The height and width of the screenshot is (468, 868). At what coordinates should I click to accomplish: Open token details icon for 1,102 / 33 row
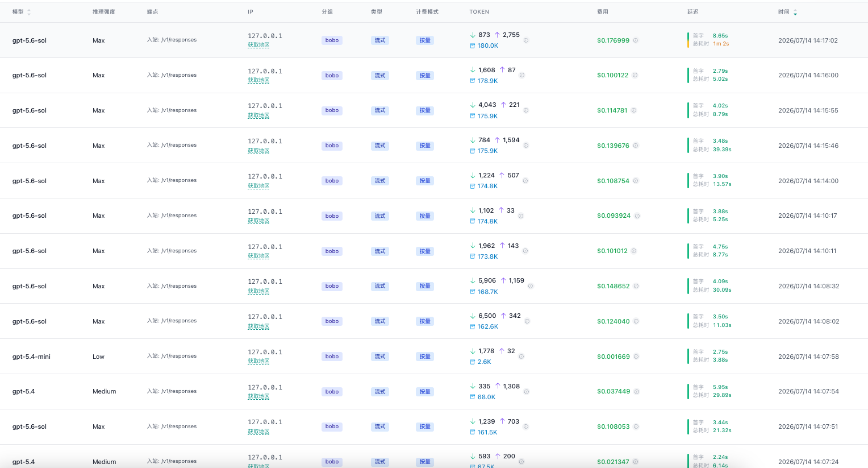click(x=521, y=216)
